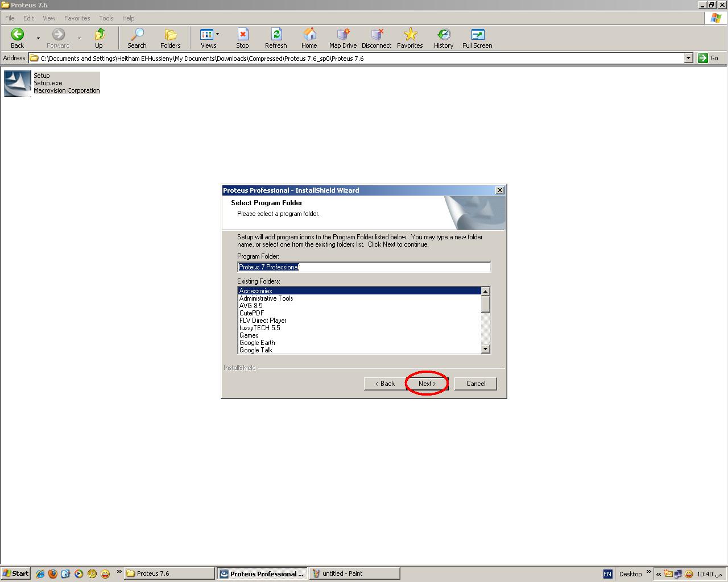Select Accessories in Existing Folders
This screenshot has height=582, width=728.
[359, 290]
